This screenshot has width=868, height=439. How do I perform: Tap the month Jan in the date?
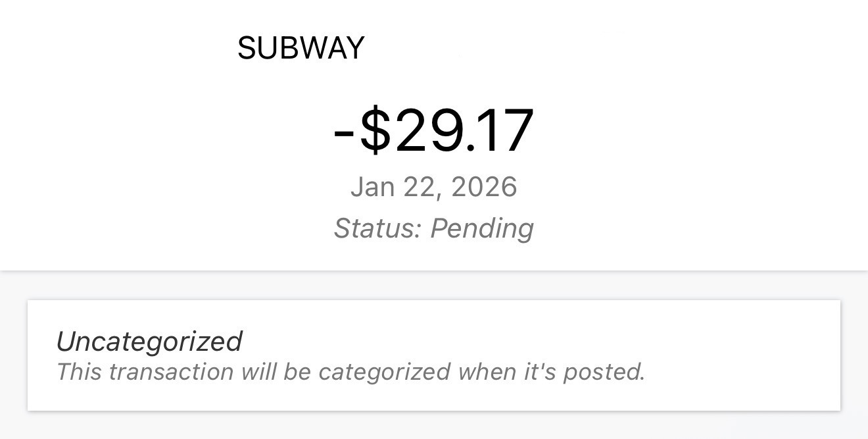pyautogui.click(x=371, y=187)
